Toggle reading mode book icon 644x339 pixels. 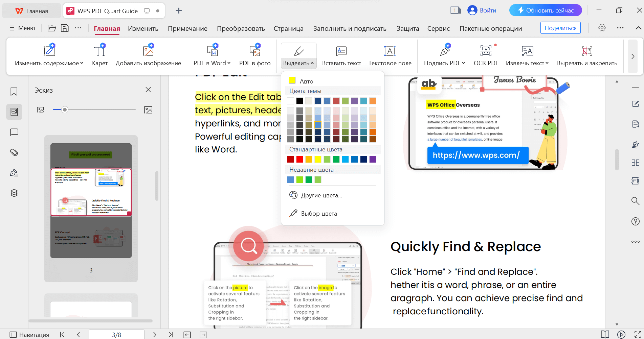pos(605,335)
